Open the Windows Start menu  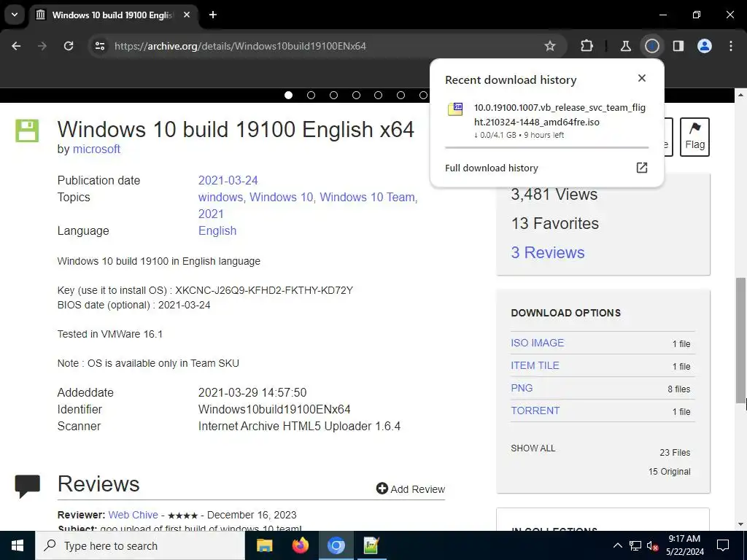(18, 545)
